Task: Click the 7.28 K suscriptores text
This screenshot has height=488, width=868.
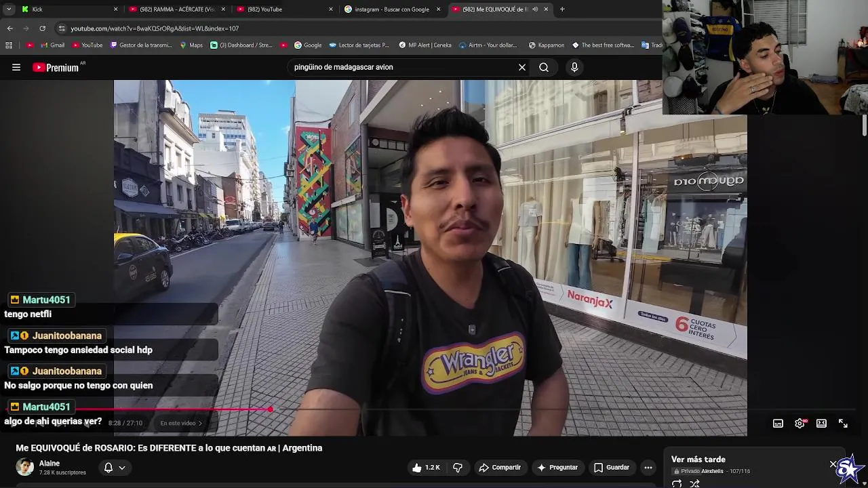Action: tap(62, 472)
